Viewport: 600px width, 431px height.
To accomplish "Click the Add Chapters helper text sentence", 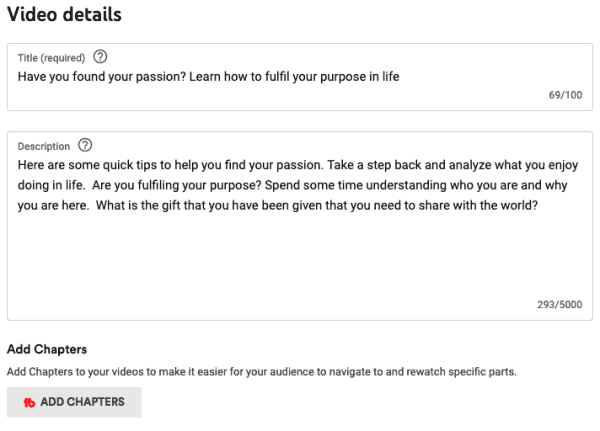I will (x=260, y=372).
